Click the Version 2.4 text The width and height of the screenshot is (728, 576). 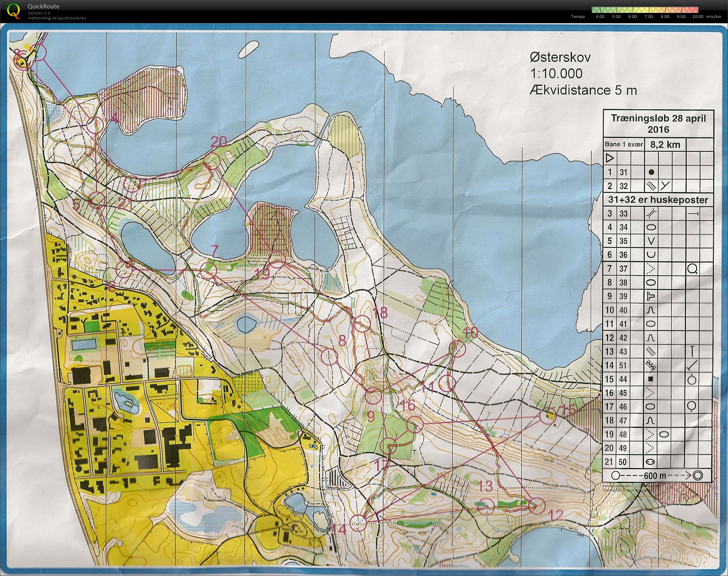39,13
